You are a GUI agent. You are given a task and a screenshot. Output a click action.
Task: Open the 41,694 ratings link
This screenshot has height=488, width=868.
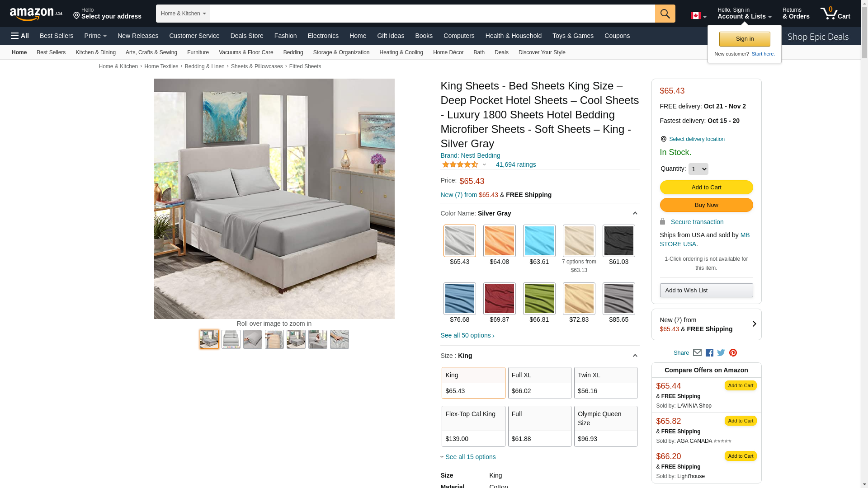[515, 164]
